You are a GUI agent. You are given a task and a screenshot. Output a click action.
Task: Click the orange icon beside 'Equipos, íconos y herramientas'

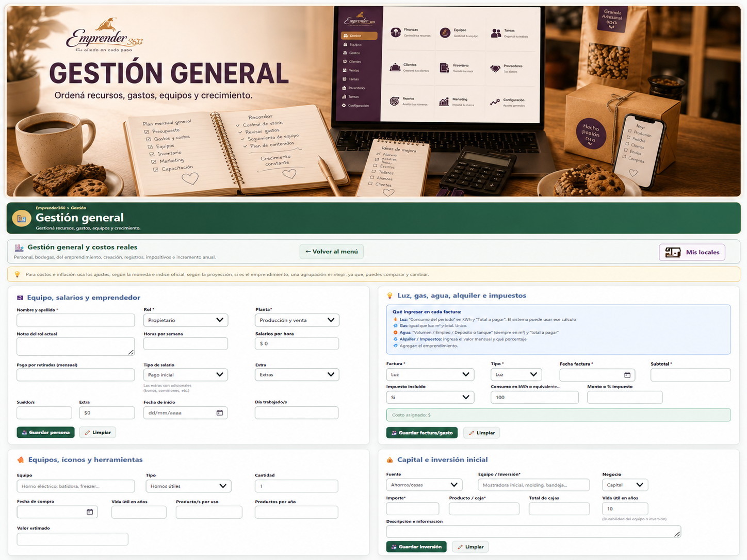21,459
